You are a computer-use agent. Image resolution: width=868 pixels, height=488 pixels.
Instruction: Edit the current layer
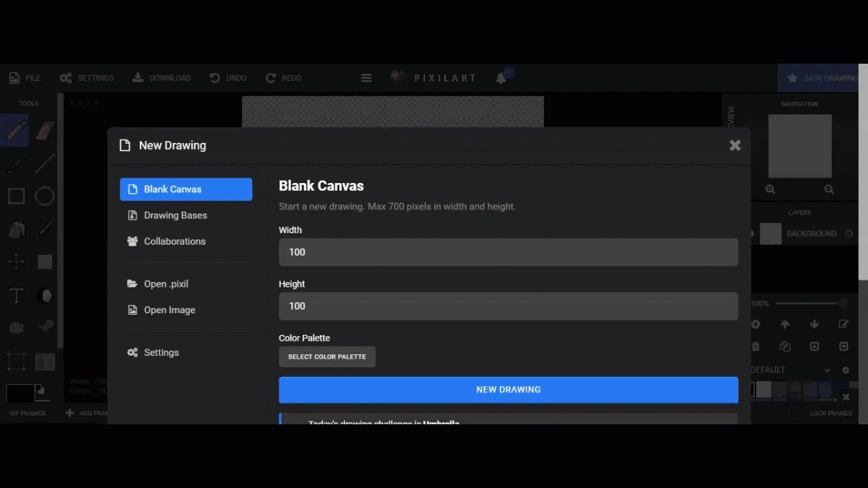coord(844,325)
